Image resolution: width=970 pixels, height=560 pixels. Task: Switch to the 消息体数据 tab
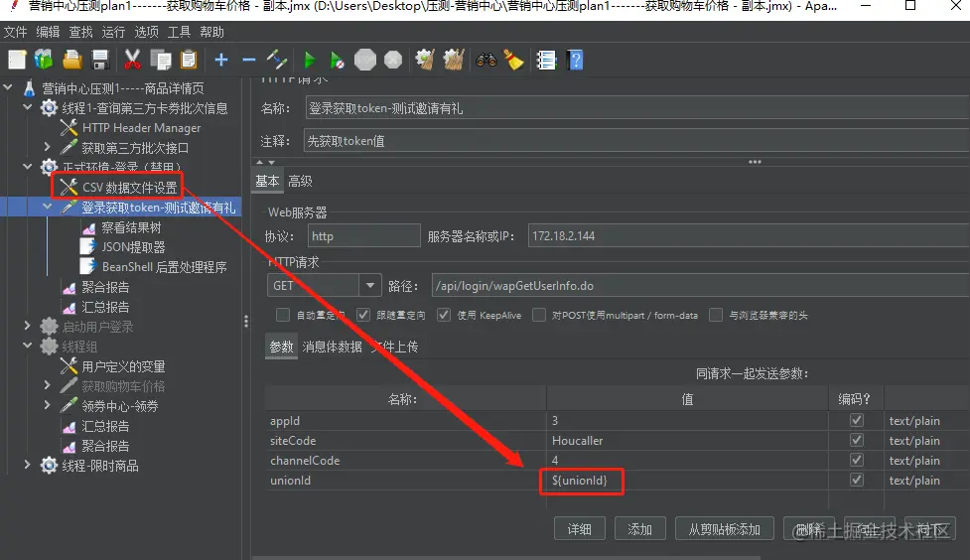coord(333,348)
